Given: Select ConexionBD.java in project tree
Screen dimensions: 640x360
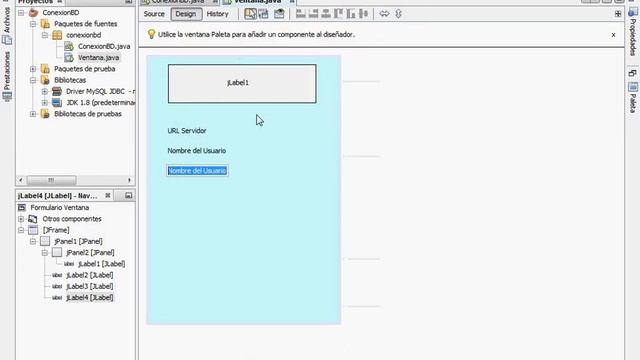Looking at the screenshot, I should tap(104, 47).
